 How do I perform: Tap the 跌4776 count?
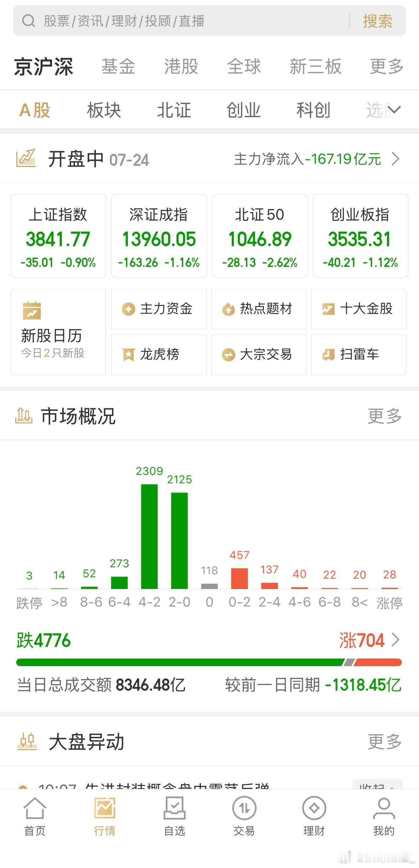tap(44, 640)
